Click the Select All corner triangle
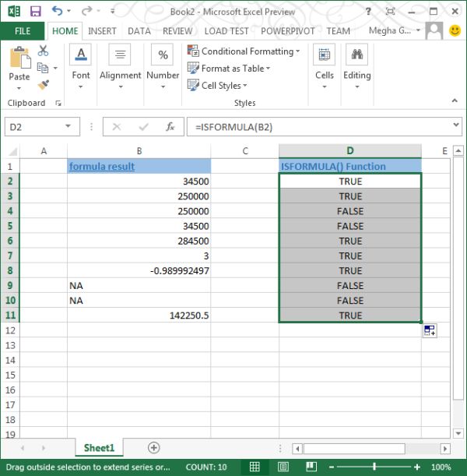 point(12,151)
